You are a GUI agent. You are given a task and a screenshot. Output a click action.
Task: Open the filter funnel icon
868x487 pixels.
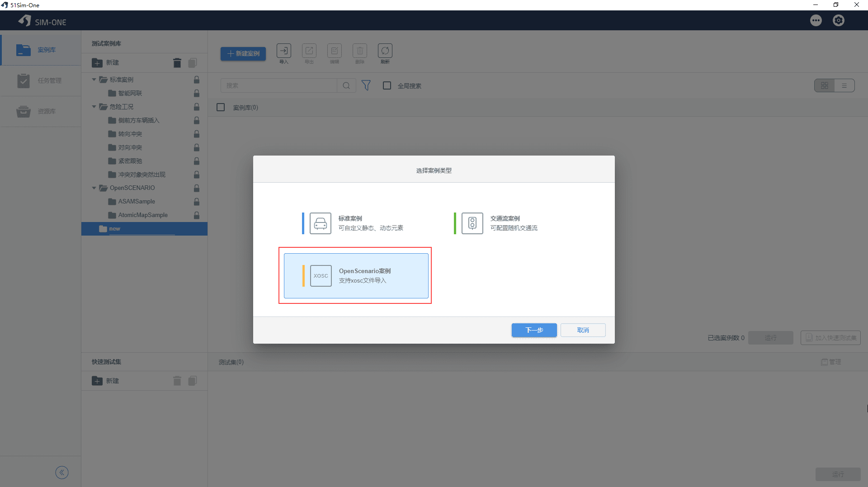[366, 85]
